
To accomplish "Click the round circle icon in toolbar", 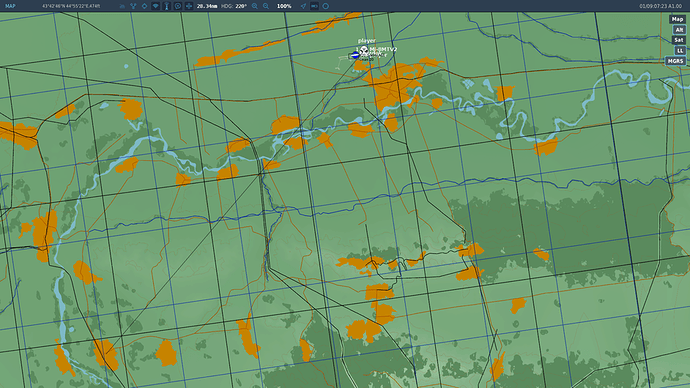I will [x=326, y=6].
